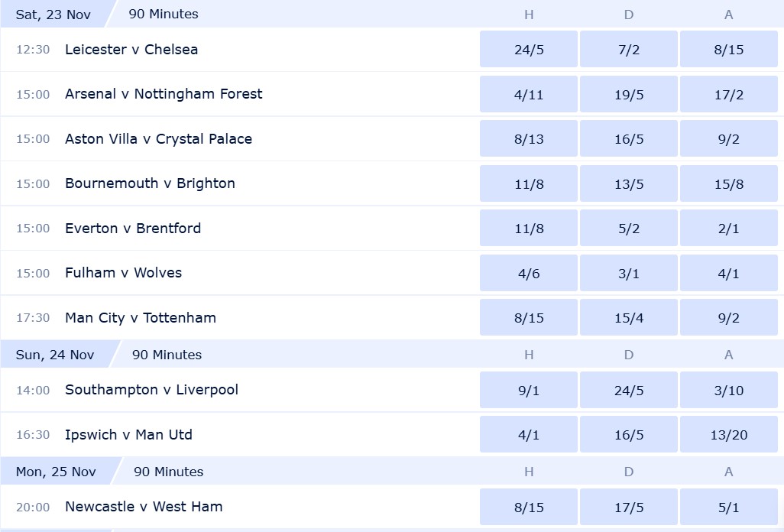Choose Newcastle v West Ham draw 17/5

629,507
